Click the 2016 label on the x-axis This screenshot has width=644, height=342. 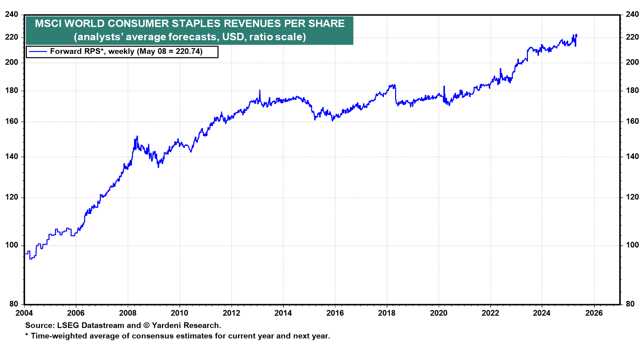tap(335, 313)
